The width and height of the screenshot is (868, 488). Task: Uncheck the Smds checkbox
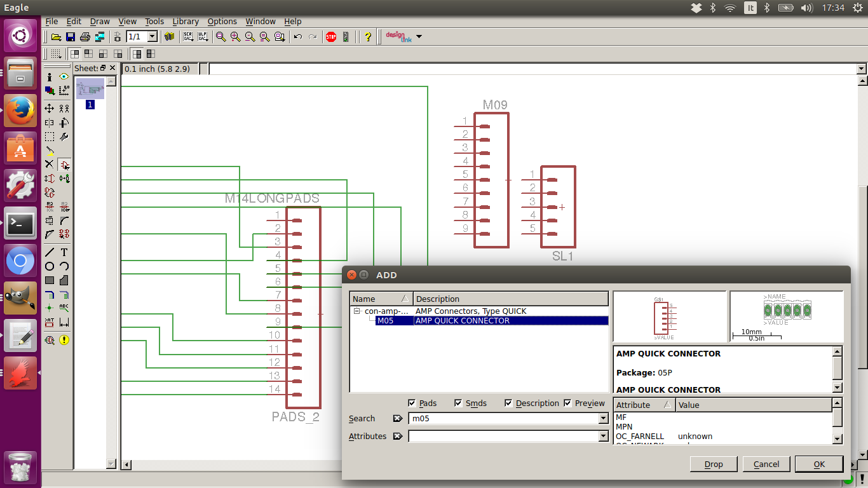[458, 403]
